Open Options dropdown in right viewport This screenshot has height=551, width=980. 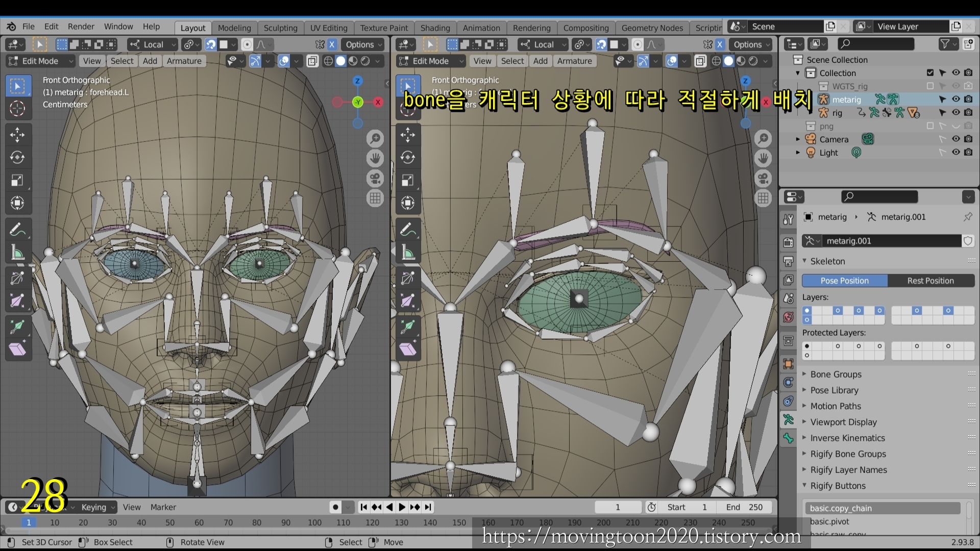[750, 44]
